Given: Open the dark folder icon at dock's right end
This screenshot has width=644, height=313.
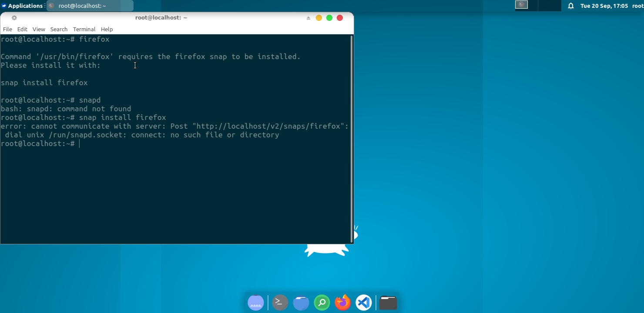Looking at the screenshot, I should (387, 302).
